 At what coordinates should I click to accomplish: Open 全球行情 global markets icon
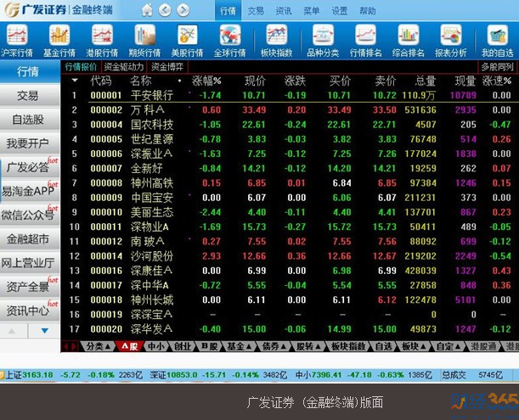229,41
